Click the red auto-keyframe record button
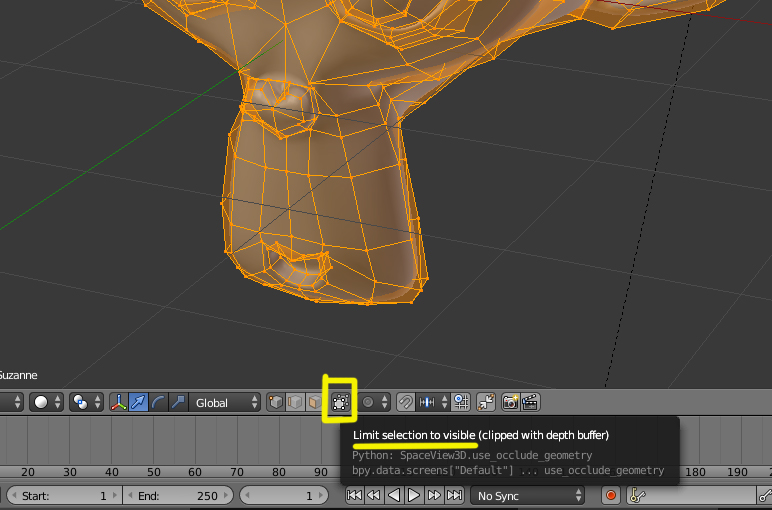The height and width of the screenshot is (510, 772). click(609, 495)
